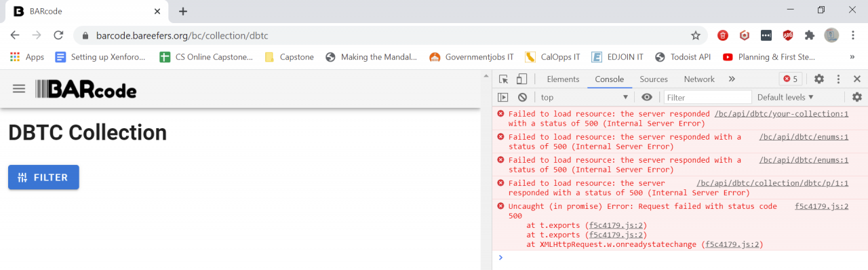This screenshot has height=270, width=868.
Task: Open Making the Mandal bookmark
Action: pos(372,57)
